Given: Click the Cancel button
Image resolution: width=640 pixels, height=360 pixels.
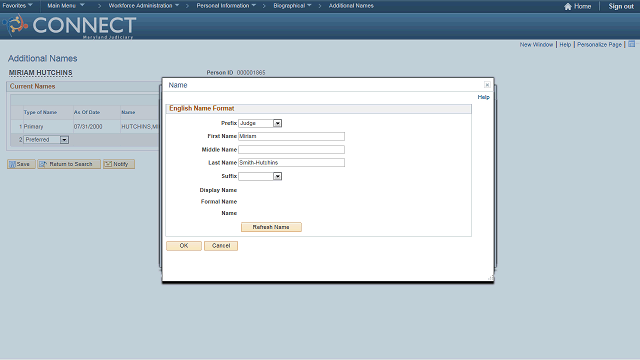Looking at the screenshot, I should click(221, 246).
